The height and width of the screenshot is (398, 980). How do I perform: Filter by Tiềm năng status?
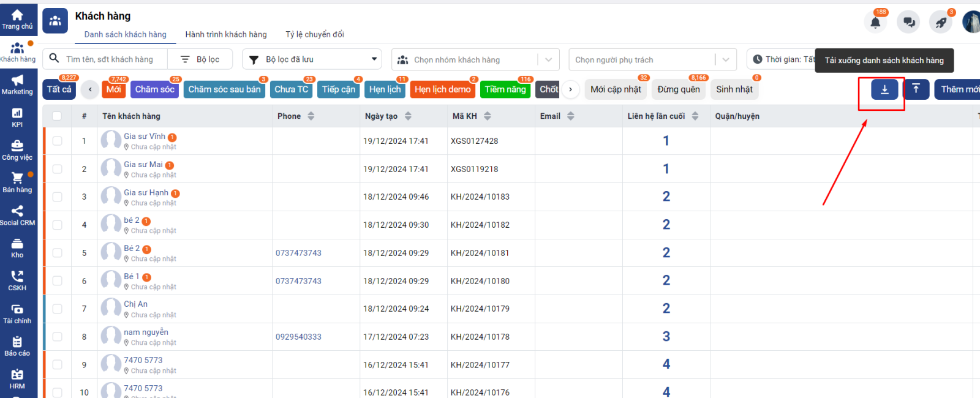[505, 89]
